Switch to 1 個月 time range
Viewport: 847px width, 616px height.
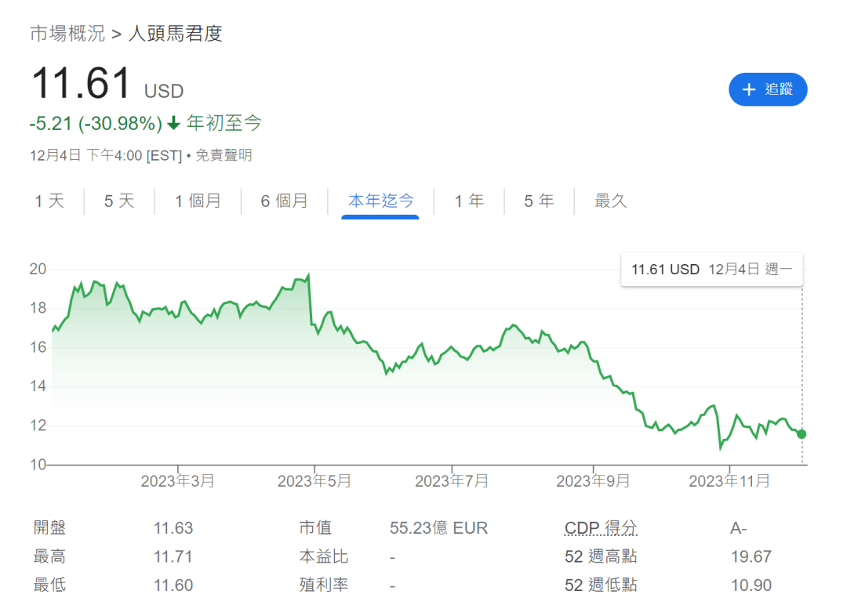point(198,201)
